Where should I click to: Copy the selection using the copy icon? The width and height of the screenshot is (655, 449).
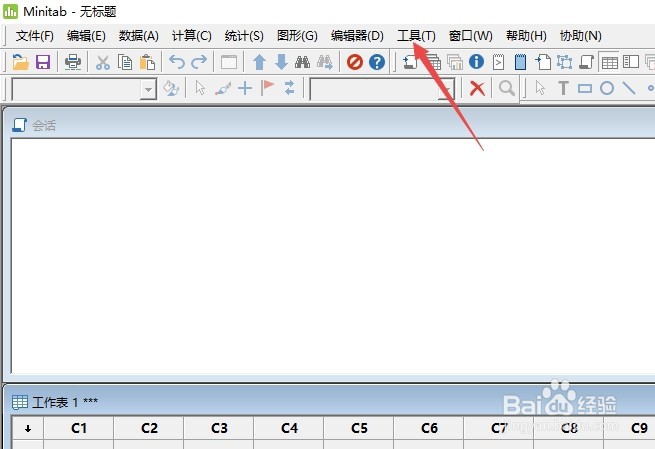point(125,62)
